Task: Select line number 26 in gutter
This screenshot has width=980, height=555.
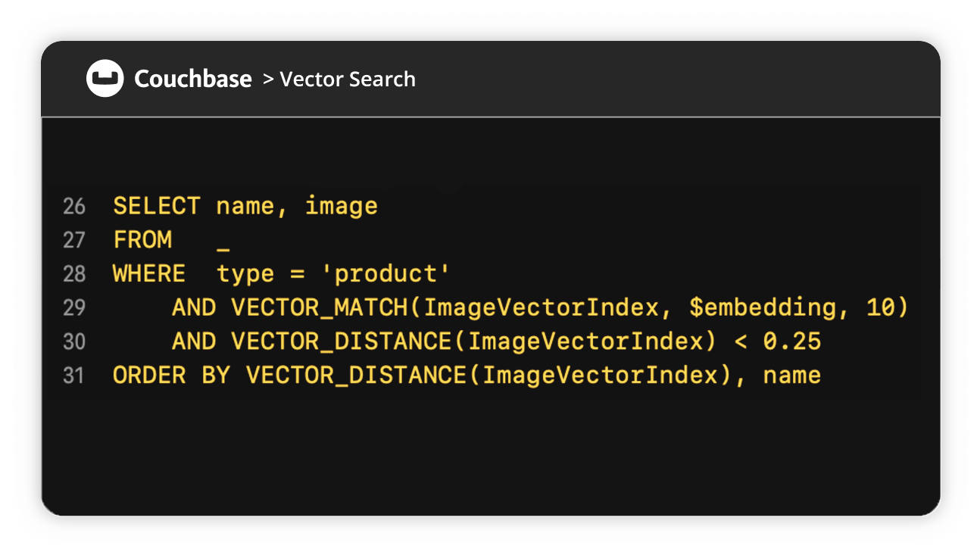Action: 74,207
